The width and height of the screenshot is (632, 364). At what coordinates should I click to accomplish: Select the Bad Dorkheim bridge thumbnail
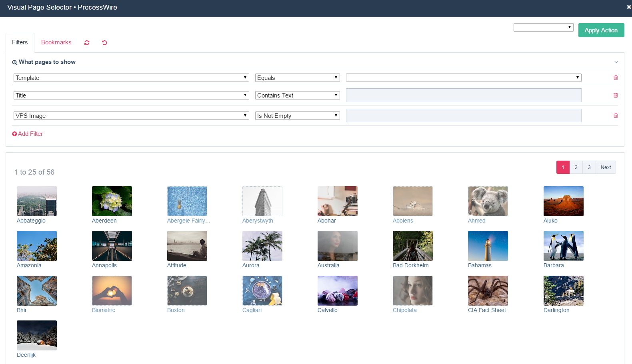click(413, 246)
